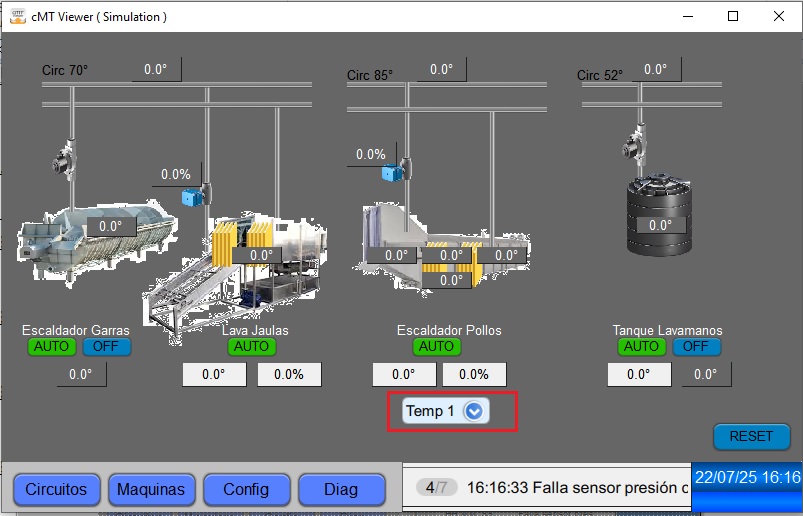Image resolution: width=803 pixels, height=516 pixels.
Task: Select the Lava Jaulas machine image
Action: pyautogui.click(x=236, y=279)
